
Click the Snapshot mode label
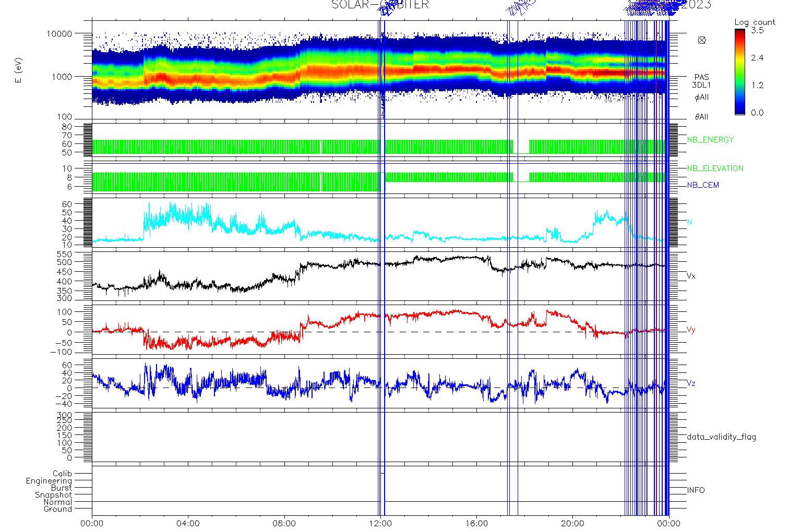[54, 495]
